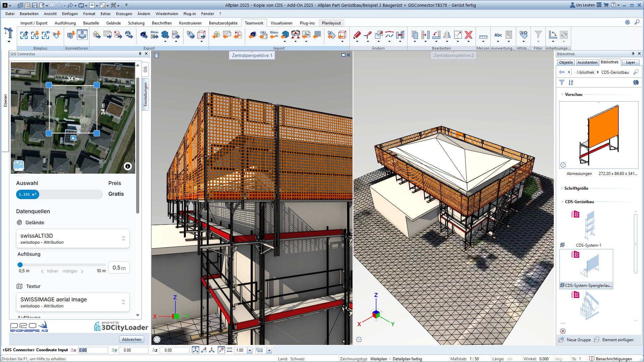Click the red pencil modify icon

point(357,35)
